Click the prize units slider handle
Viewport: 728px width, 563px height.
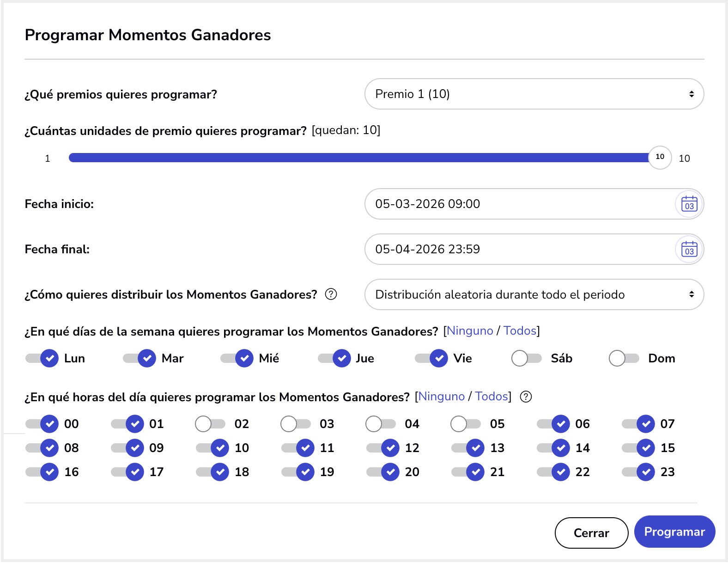(660, 158)
